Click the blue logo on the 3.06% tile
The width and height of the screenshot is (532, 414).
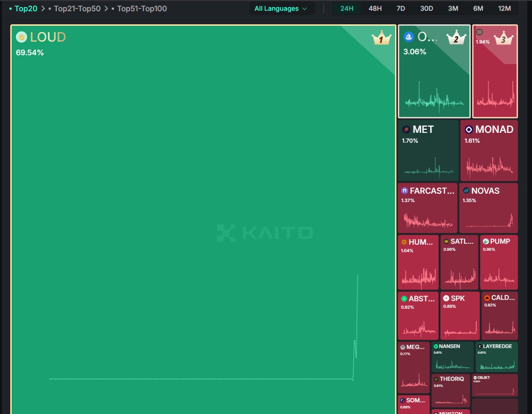409,36
